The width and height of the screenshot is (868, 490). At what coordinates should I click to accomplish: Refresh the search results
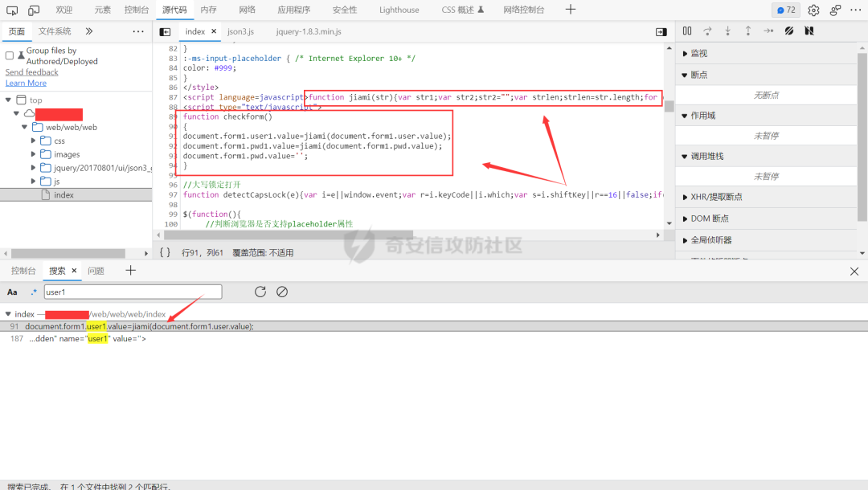click(x=260, y=292)
